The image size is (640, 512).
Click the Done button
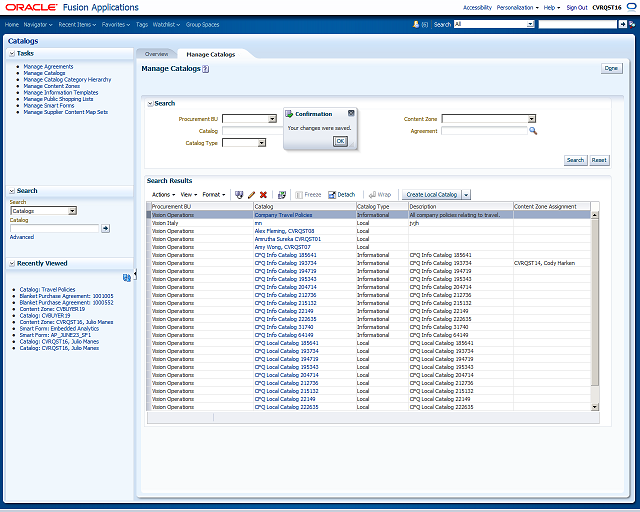611,68
